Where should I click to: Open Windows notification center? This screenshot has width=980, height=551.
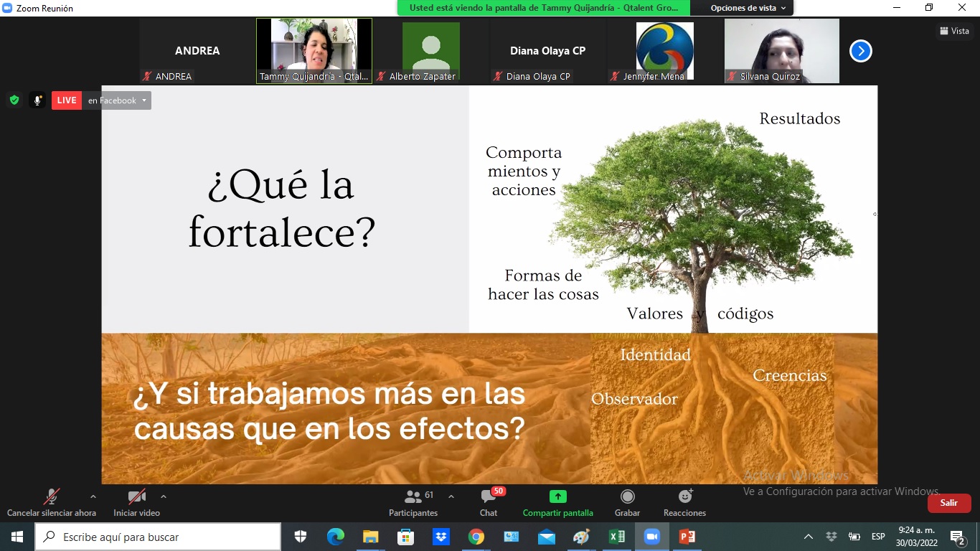click(x=958, y=537)
